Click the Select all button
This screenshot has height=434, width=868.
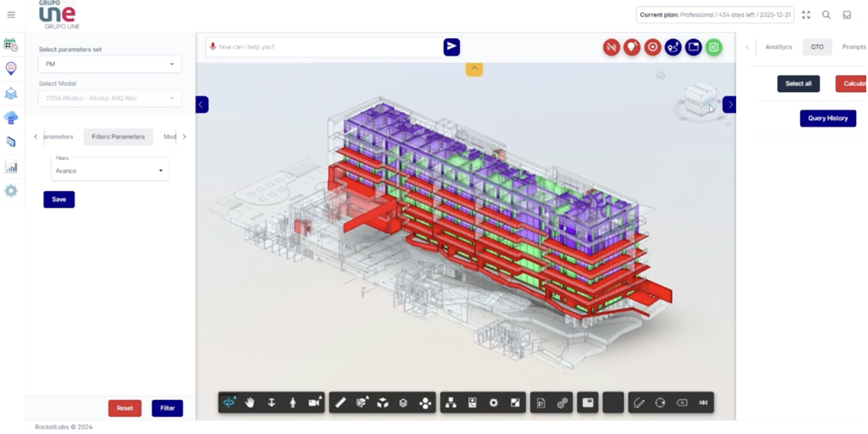click(x=799, y=83)
